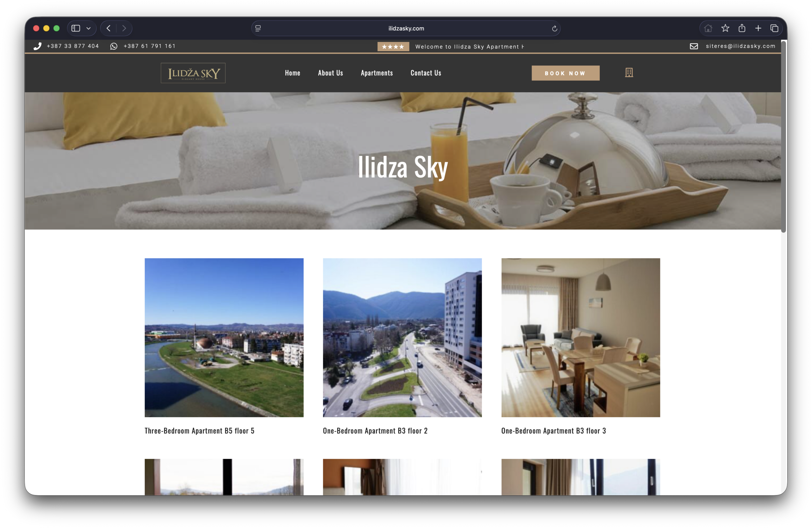Go back with the back arrow
The width and height of the screenshot is (812, 528).
(108, 28)
